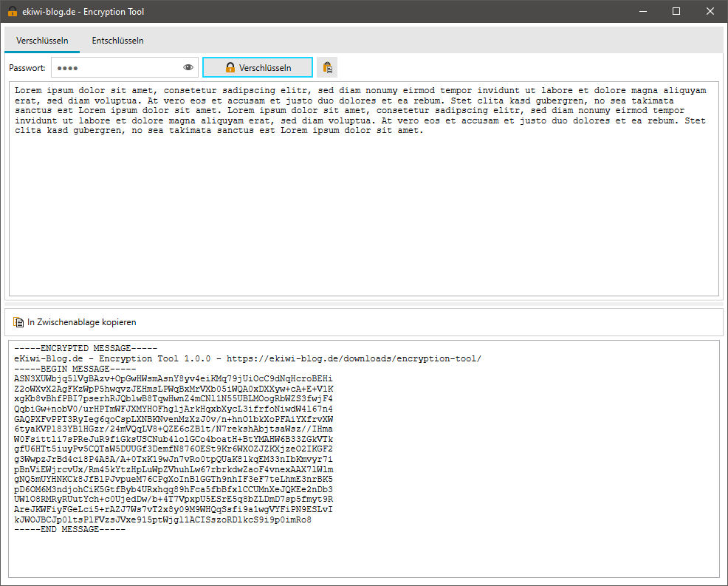Viewport: 728px width, 586px height.
Task: Switch to the Entschlüsseln tab
Action: tap(117, 41)
